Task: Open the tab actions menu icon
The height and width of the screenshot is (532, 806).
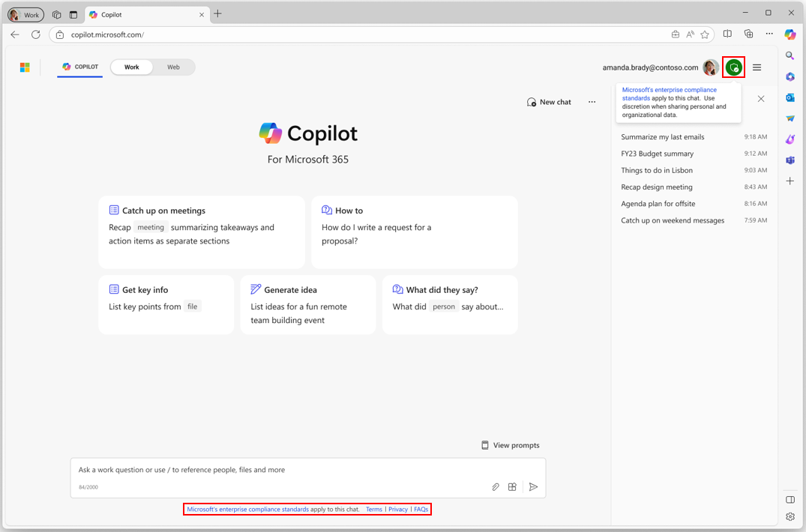Action: (x=73, y=15)
